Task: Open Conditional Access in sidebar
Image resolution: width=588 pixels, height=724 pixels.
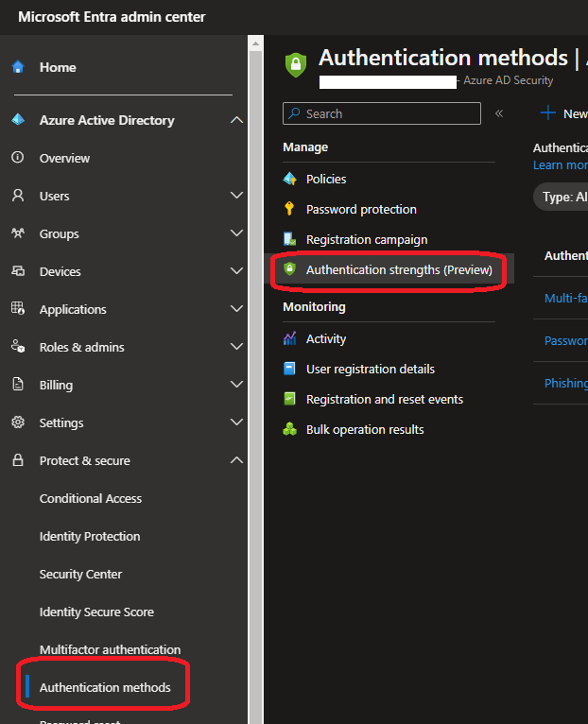Action: coord(91,498)
